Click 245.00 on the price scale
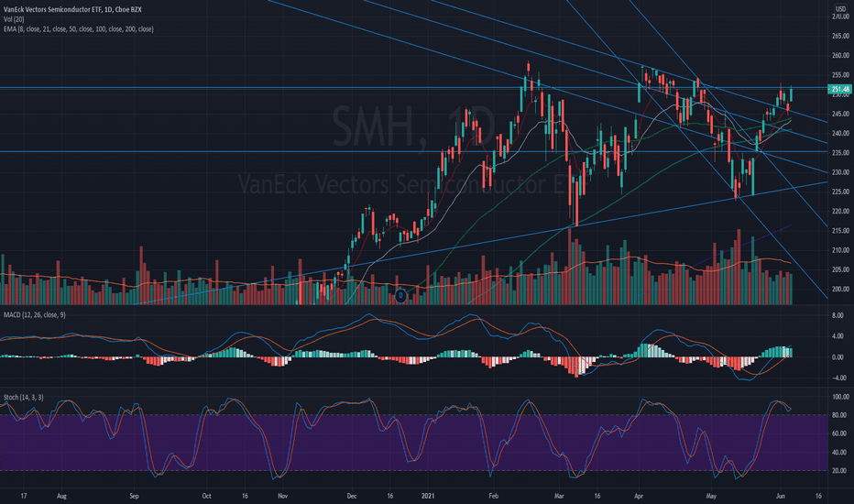 pyautogui.click(x=840, y=114)
